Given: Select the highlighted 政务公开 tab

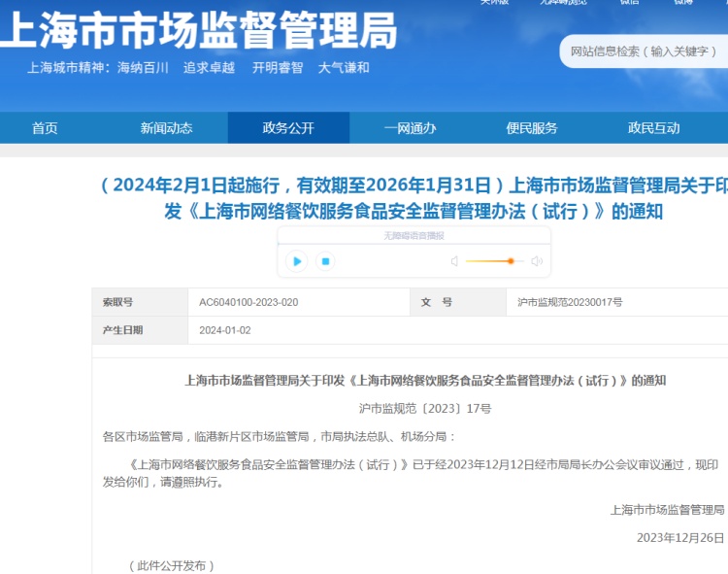Looking at the screenshot, I should click(x=288, y=128).
